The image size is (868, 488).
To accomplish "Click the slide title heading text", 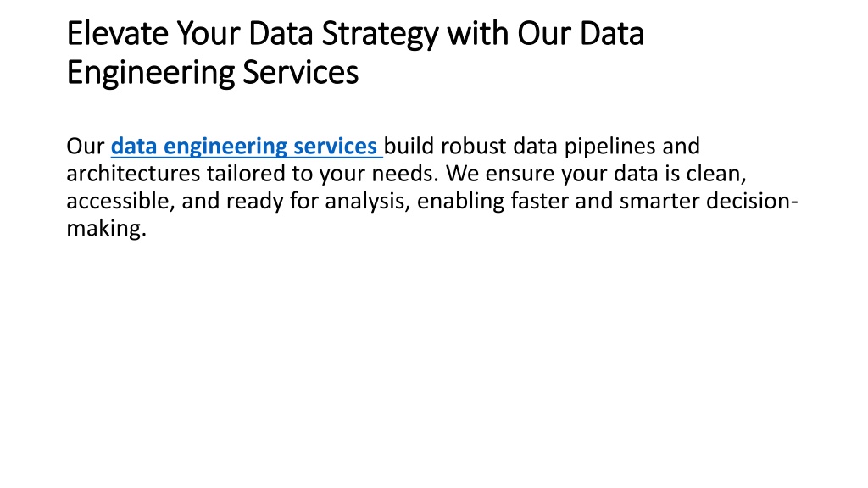I will pyautogui.click(x=355, y=53).
